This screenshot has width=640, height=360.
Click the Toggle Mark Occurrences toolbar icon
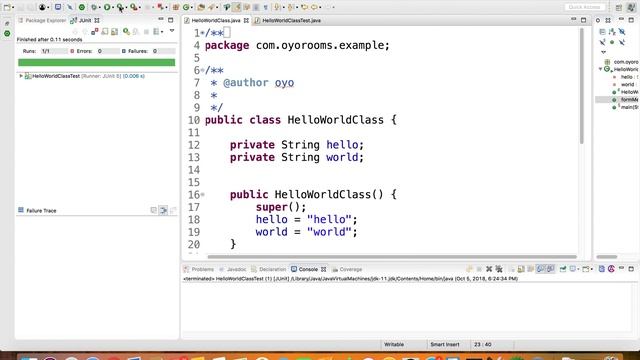point(236,7)
